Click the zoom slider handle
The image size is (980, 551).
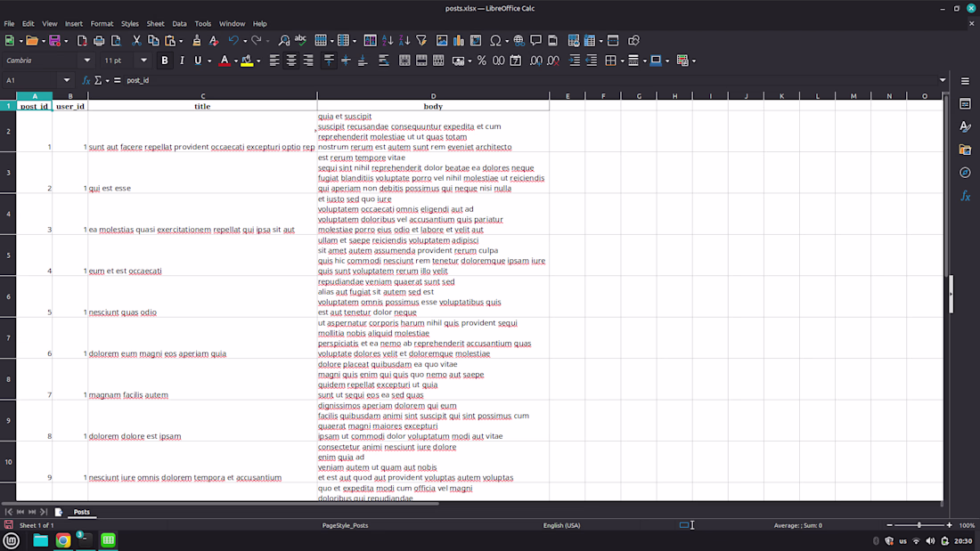(919, 525)
